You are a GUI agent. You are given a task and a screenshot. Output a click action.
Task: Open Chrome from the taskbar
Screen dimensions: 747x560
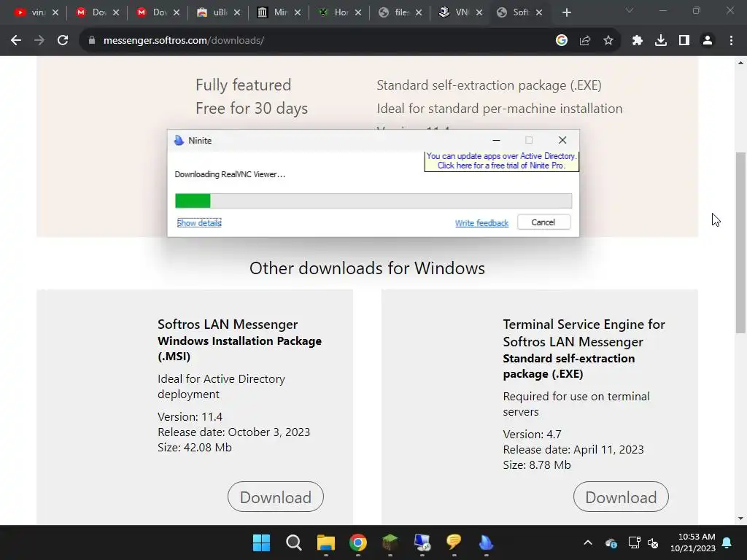357,542
